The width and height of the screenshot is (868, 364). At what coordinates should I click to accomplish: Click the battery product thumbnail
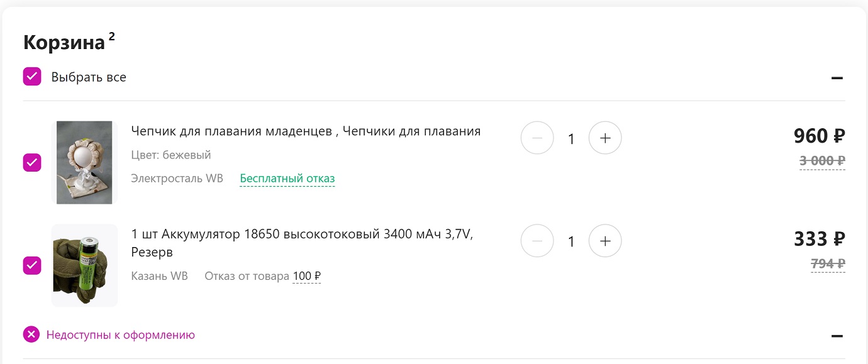pyautogui.click(x=84, y=265)
